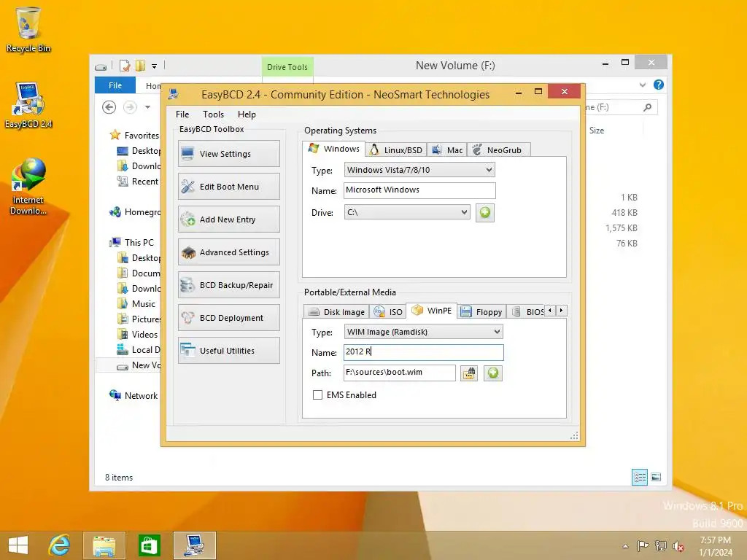The image size is (747, 560).
Task: Click green Add Entry icon beside Drive
Action: pyautogui.click(x=485, y=212)
